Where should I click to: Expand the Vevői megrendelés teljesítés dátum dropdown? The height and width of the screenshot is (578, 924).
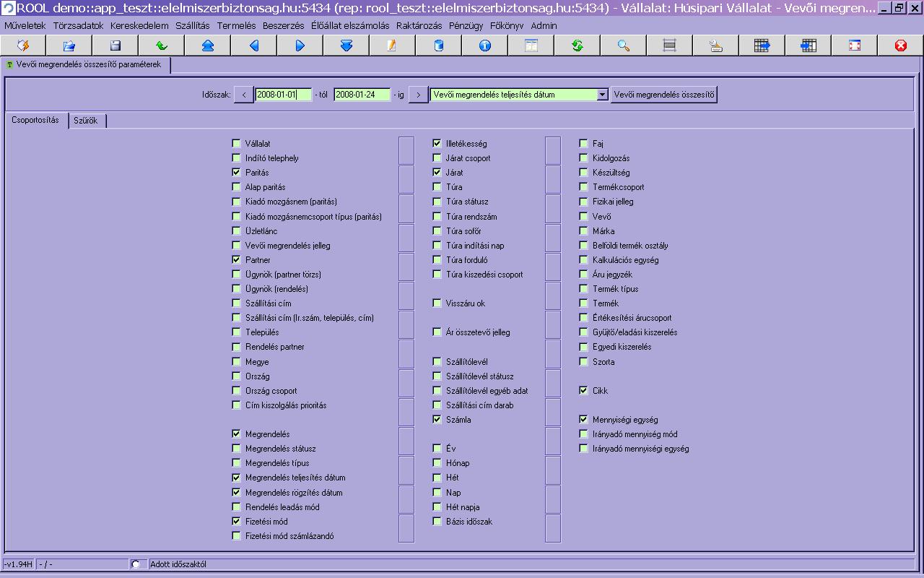click(602, 95)
